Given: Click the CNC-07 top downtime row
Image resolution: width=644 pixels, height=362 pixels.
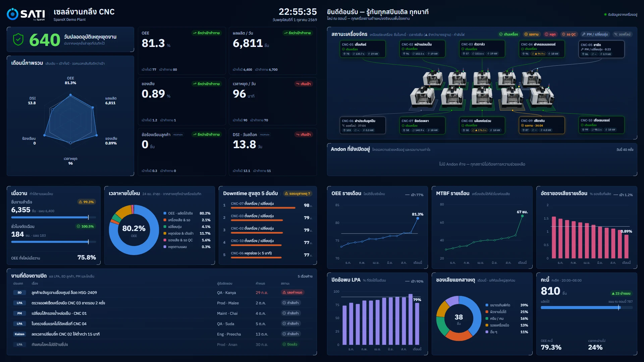Looking at the screenshot, I should coord(268,205).
